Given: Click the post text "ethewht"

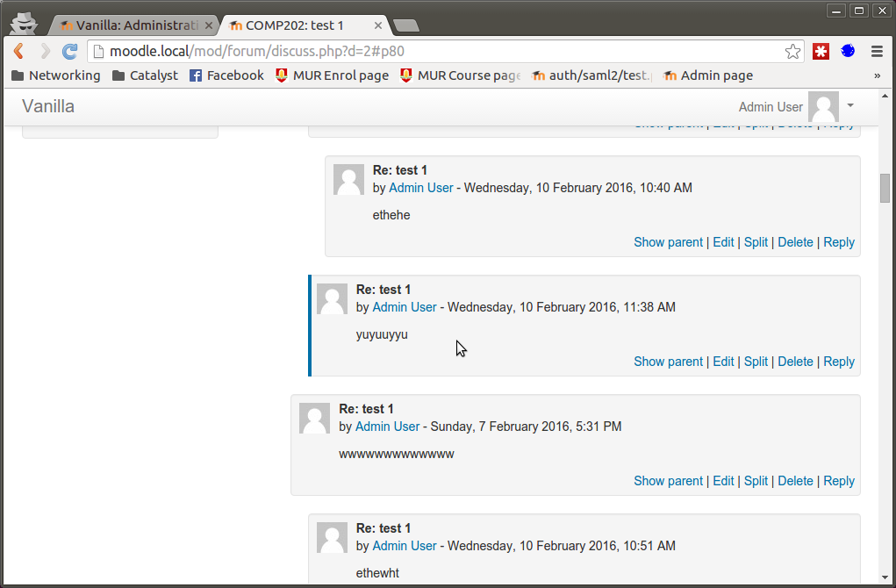Looking at the screenshot, I should click(x=377, y=573).
